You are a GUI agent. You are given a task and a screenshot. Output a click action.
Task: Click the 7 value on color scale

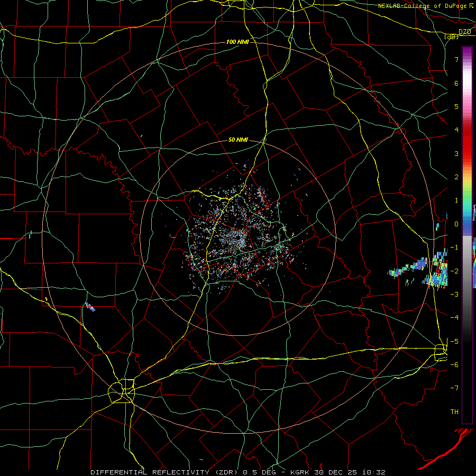point(456,59)
